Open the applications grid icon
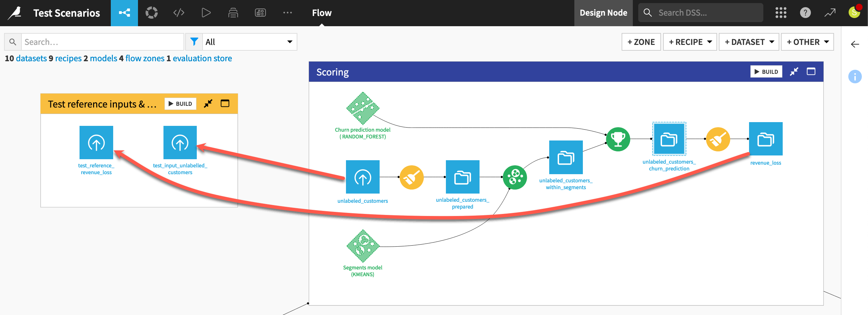The width and height of the screenshot is (868, 315). tap(781, 13)
